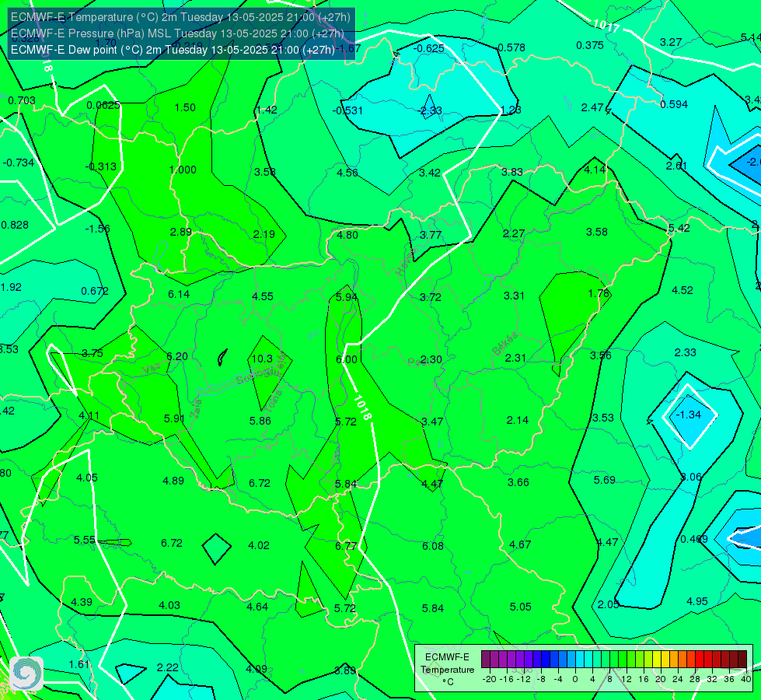Click the 5.91 map value
Image resolution: width=761 pixels, height=700 pixels.
click(174, 418)
